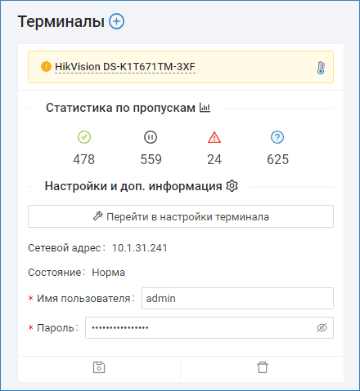Click gear icon next to Настройки и доп. информация
The image size is (360, 391).
click(232, 186)
